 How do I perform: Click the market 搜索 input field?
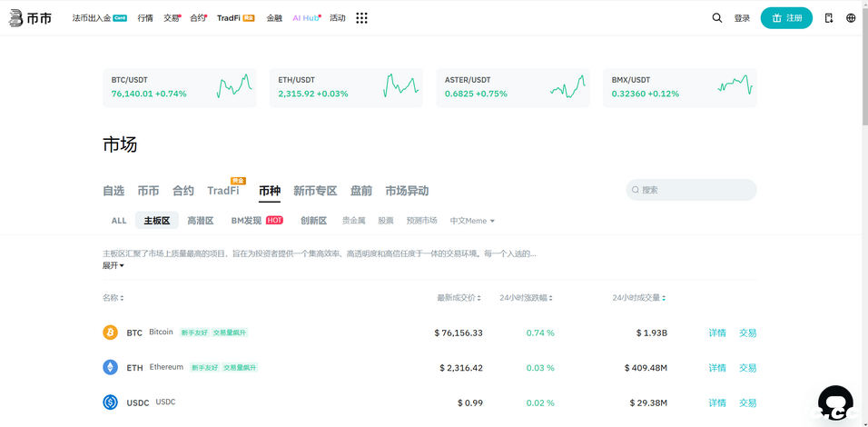click(x=692, y=190)
